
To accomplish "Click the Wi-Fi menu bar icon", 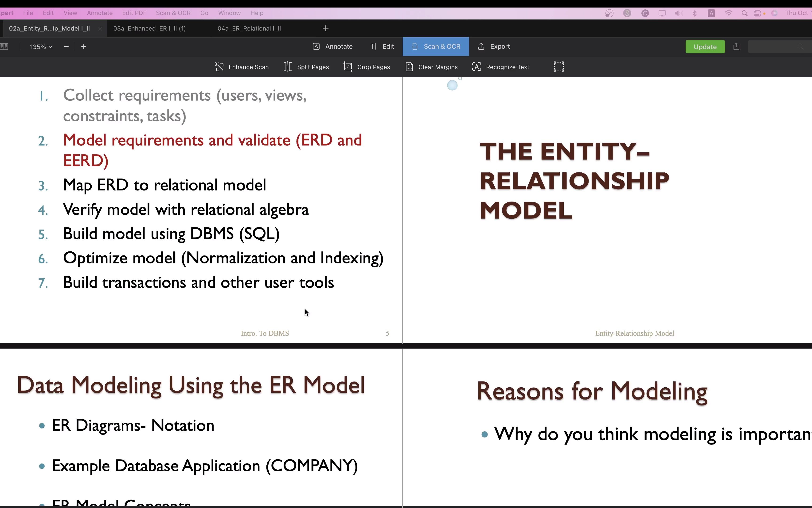I will (728, 13).
